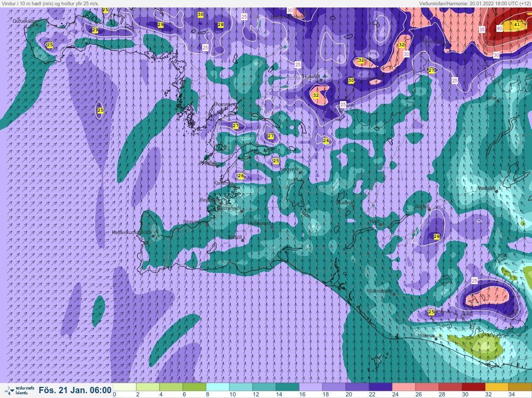Select the 0–2 m/s pale yellow legend swatch
The height and width of the screenshot is (398, 532).
(x=124, y=387)
